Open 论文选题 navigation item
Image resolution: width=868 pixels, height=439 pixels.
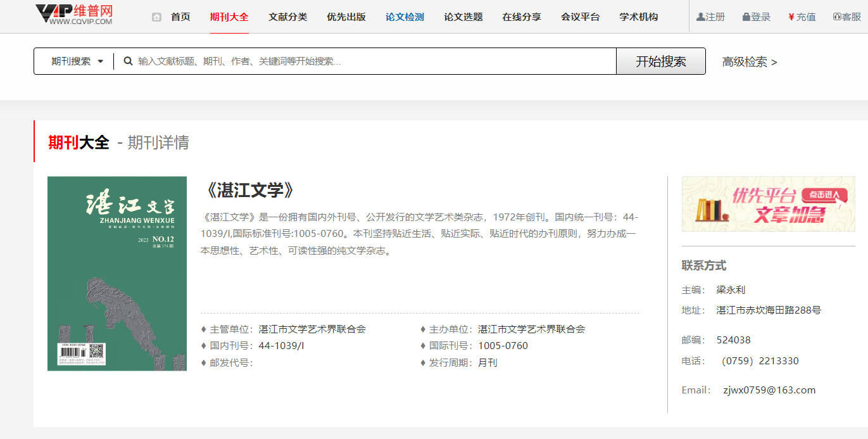pyautogui.click(x=463, y=17)
